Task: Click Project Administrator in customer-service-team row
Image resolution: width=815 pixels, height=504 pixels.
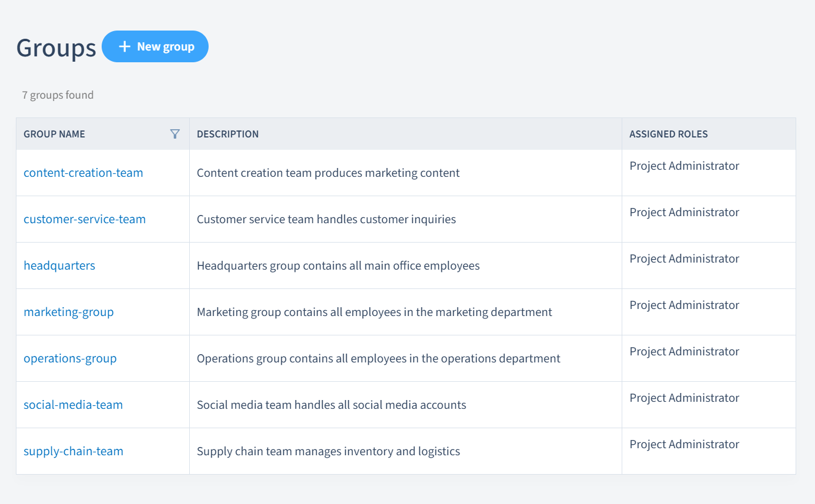Action: pyautogui.click(x=685, y=212)
